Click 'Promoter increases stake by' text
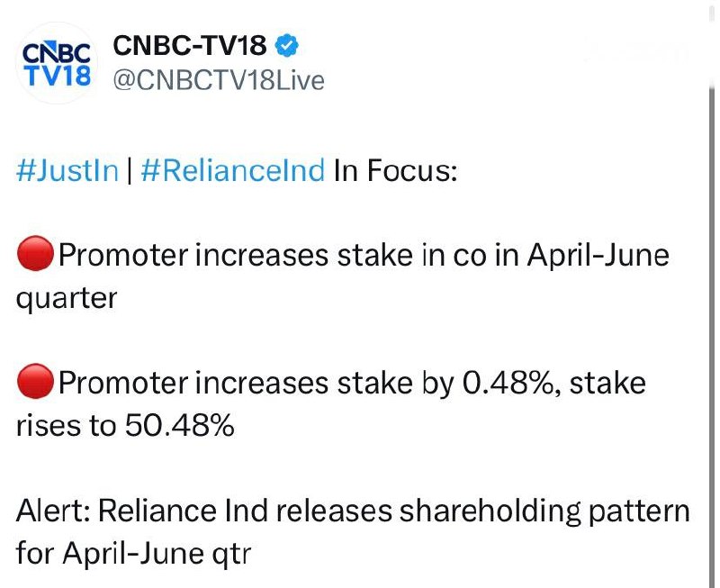Image resolution: width=720 pixels, height=588 pixels. (256, 384)
